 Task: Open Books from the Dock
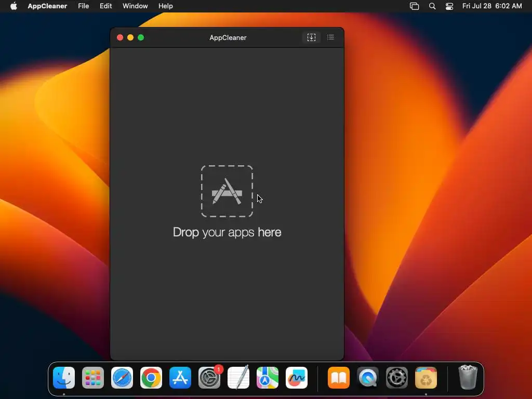pyautogui.click(x=339, y=378)
